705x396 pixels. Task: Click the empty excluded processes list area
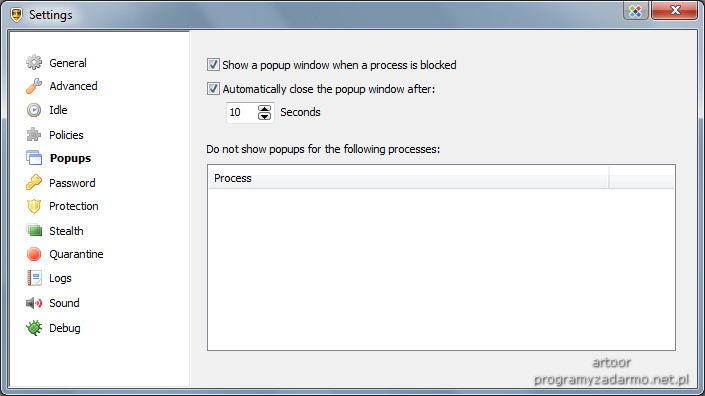click(441, 269)
